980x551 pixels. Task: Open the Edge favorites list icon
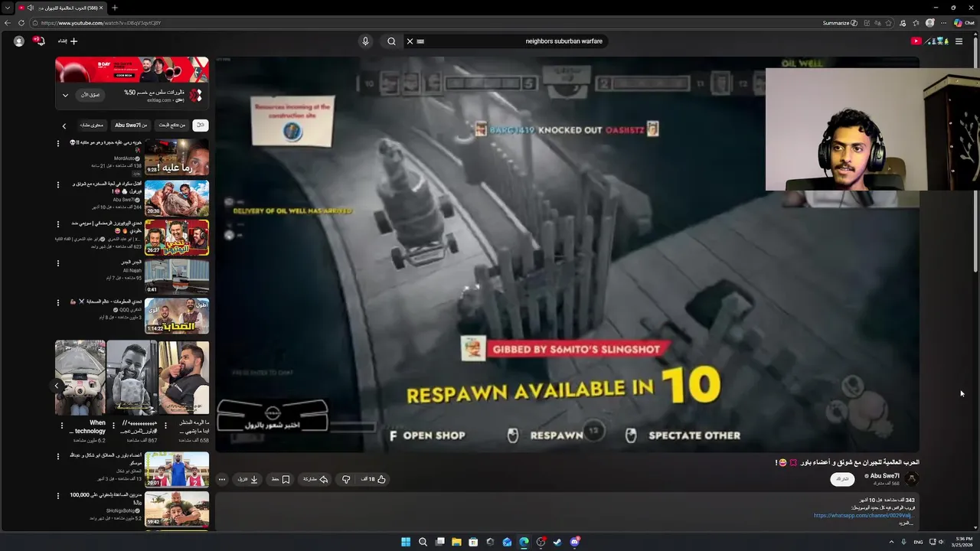coord(916,23)
